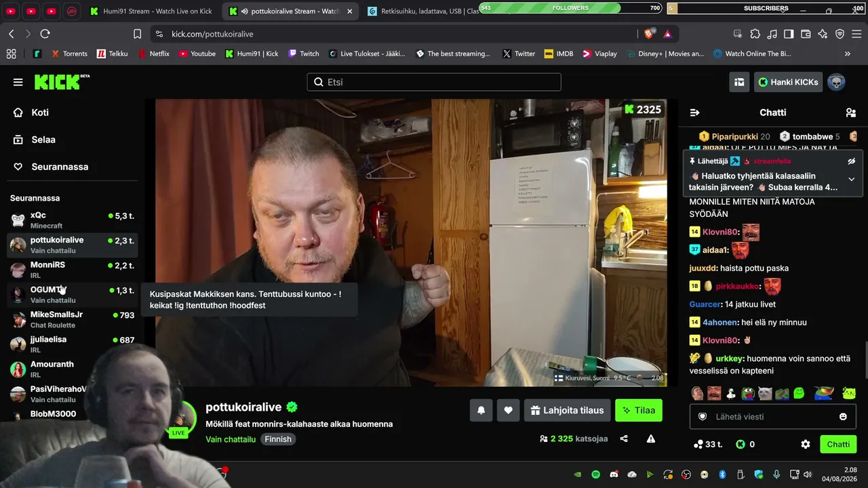Click the green Tilaa subscribe button

click(x=639, y=410)
